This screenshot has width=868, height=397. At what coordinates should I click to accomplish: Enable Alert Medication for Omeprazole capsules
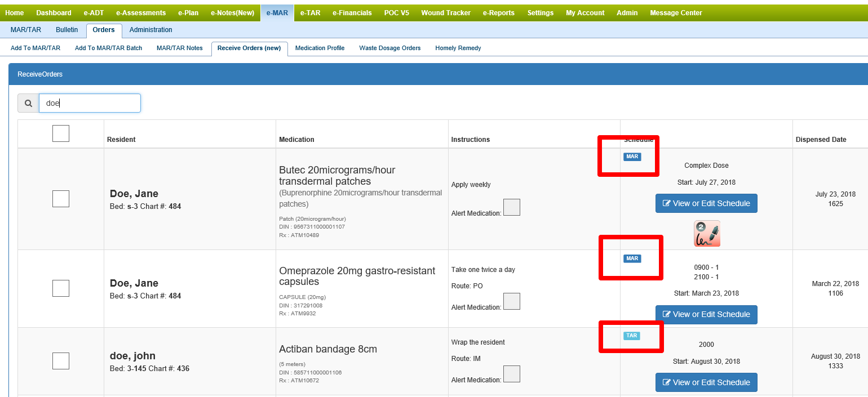point(511,301)
